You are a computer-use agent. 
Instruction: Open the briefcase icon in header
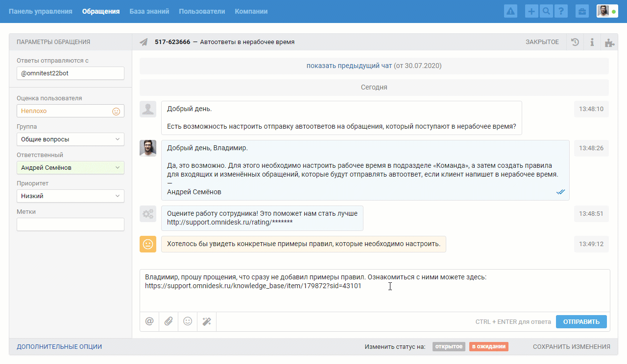[582, 11]
